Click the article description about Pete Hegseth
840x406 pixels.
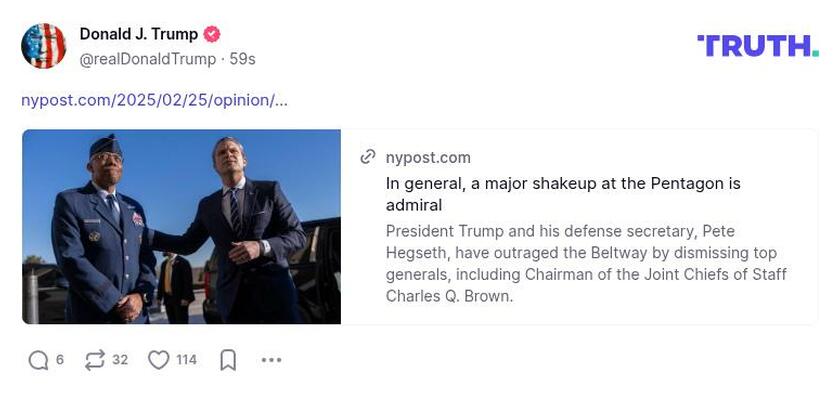click(585, 263)
